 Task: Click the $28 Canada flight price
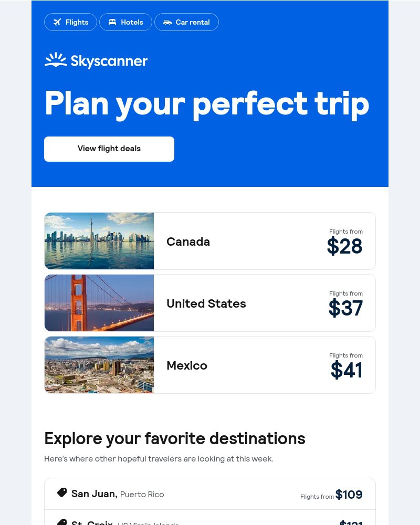coord(344,246)
